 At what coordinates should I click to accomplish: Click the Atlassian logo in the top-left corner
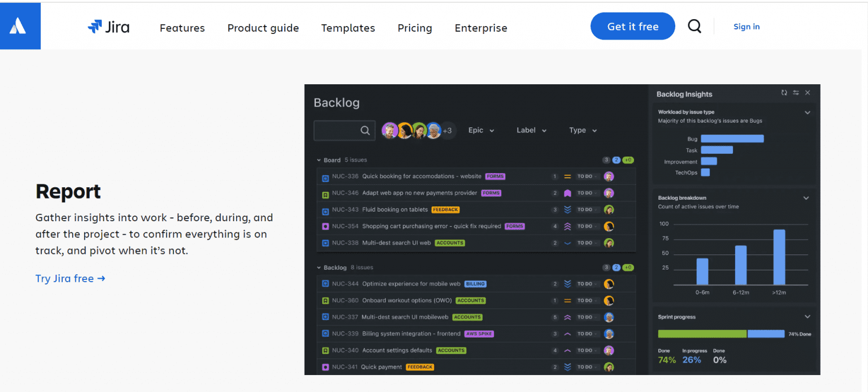(20, 25)
